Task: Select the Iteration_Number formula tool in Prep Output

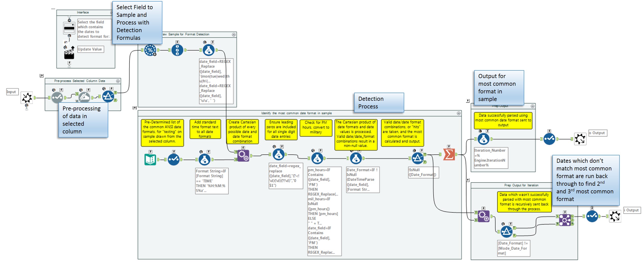Action: (x=483, y=139)
